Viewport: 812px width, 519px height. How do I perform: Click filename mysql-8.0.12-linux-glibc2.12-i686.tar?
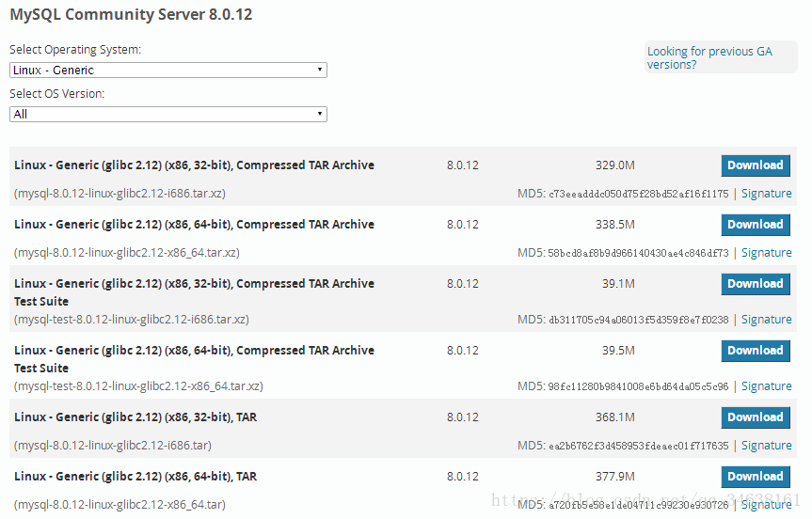pos(113,445)
